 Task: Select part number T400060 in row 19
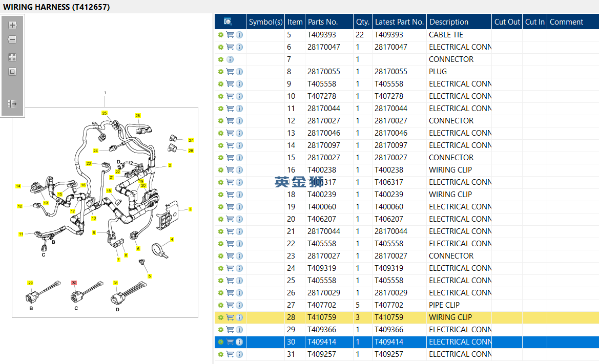coord(322,207)
